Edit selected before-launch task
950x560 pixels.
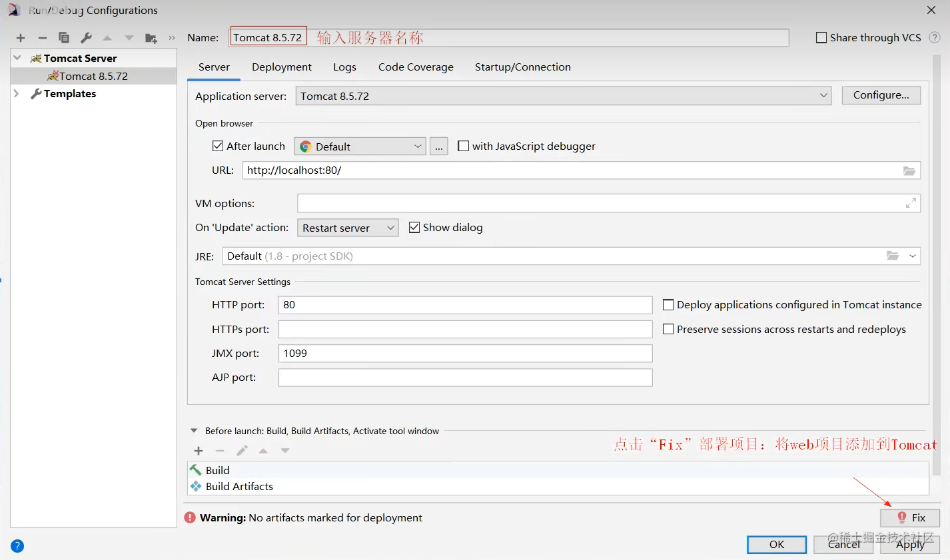pyautogui.click(x=242, y=451)
